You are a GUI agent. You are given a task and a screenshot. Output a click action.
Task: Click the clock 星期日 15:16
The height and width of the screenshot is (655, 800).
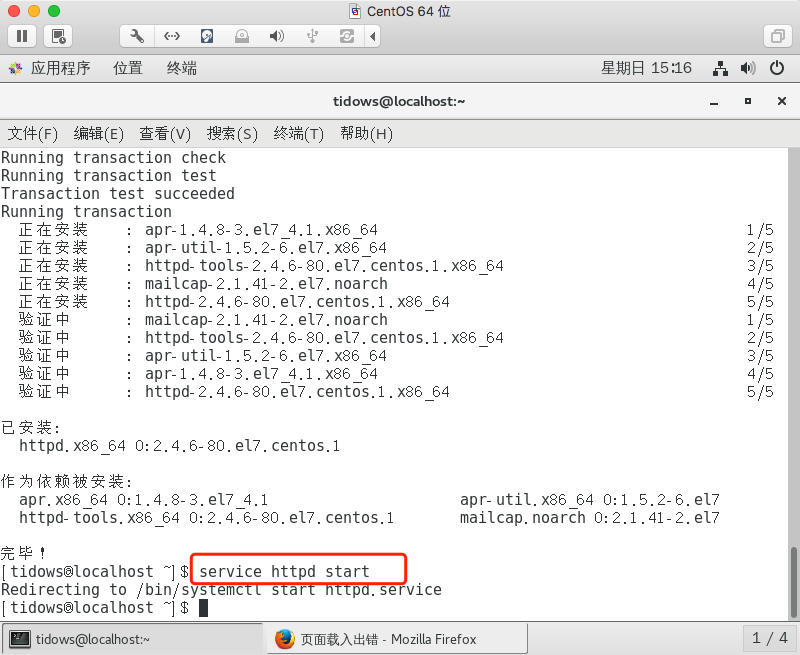click(x=646, y=68)
